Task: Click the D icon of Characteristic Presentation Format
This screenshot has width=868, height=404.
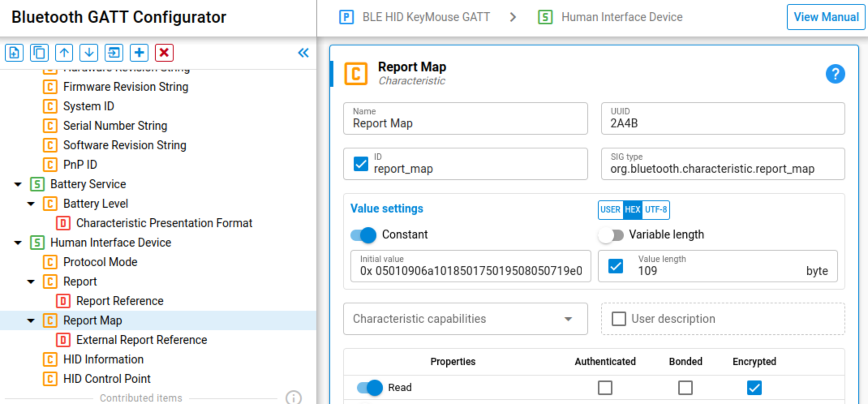Action: [63, 223]
